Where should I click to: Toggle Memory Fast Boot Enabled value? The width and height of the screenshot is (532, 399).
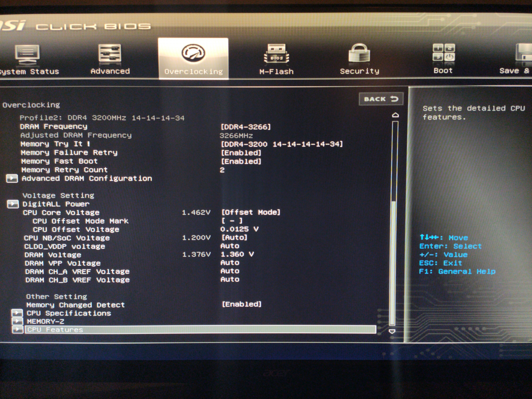241,161
